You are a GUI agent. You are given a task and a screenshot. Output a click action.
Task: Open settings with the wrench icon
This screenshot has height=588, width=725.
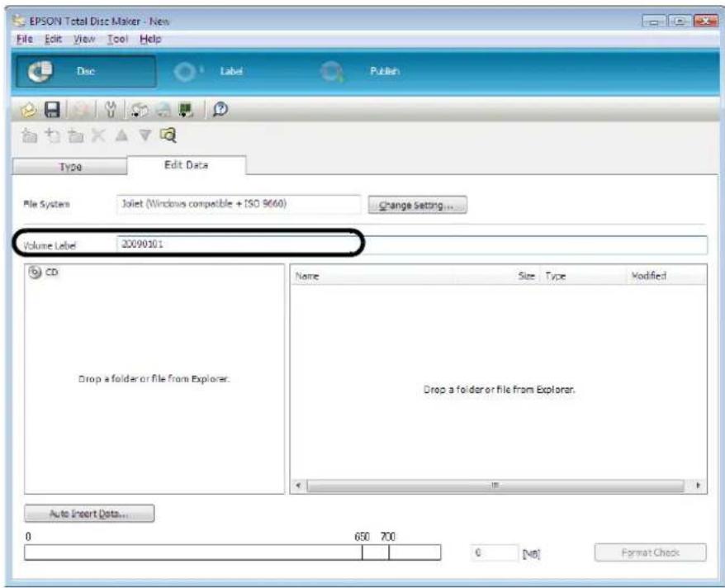(110, 110)
